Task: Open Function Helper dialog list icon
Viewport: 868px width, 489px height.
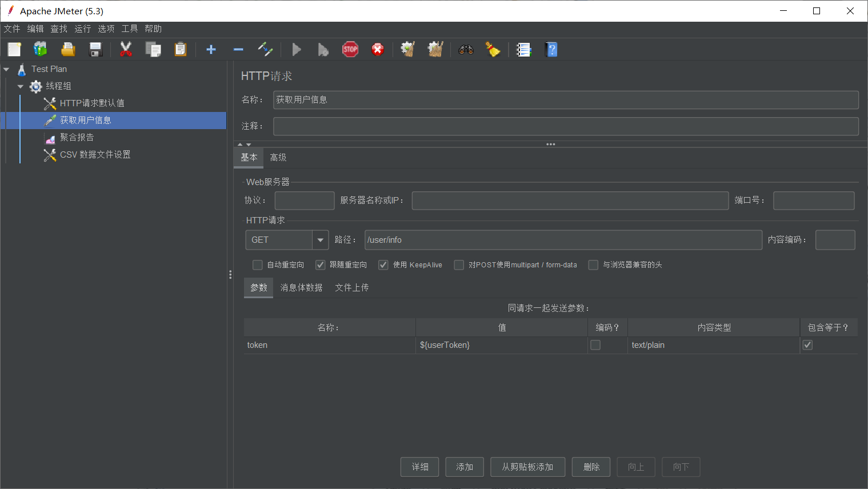Action: [523, 50]
